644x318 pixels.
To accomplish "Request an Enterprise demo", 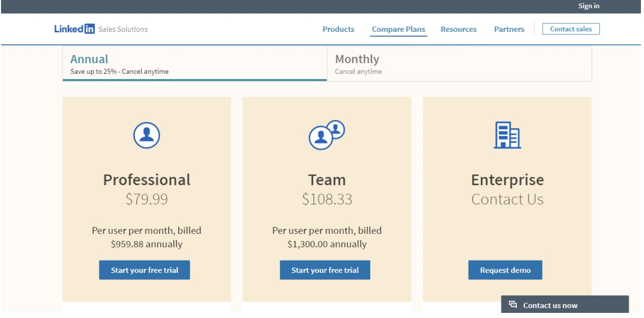I will (505, 270).
